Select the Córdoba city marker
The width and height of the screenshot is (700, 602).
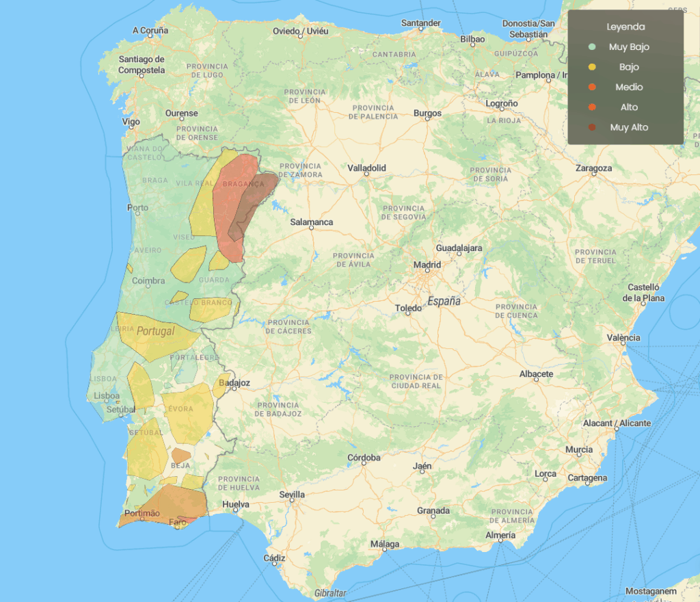tap(364, 464)
